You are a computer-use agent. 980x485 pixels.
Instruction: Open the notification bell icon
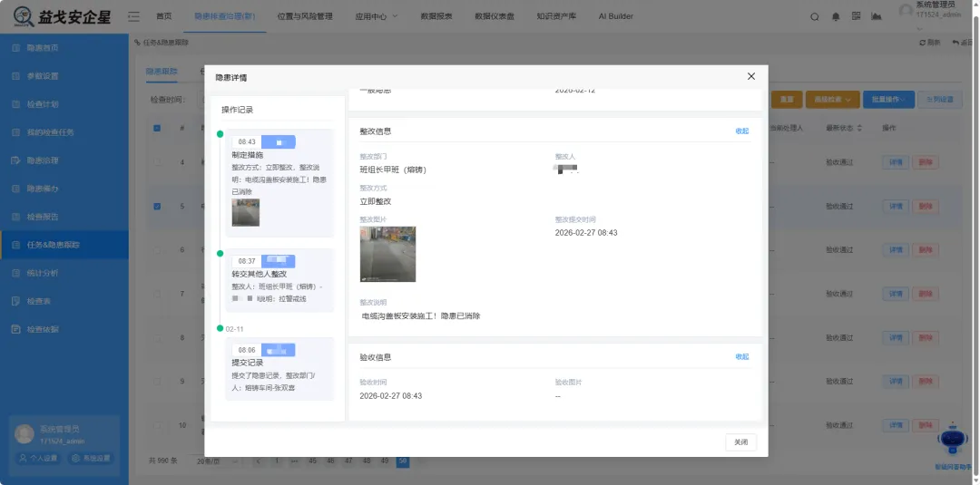836,17
